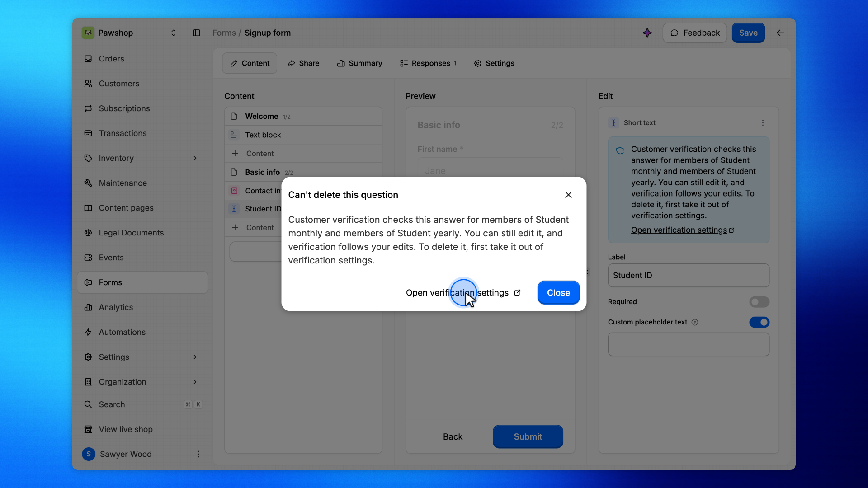Open Content pages in sidebar
The width and height of the screenshot is (868, 488).
tap(142, 208)
